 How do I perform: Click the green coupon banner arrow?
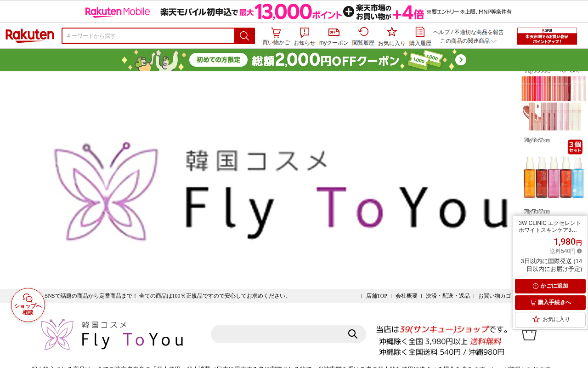pyautogui.click(x=461, y=60)
